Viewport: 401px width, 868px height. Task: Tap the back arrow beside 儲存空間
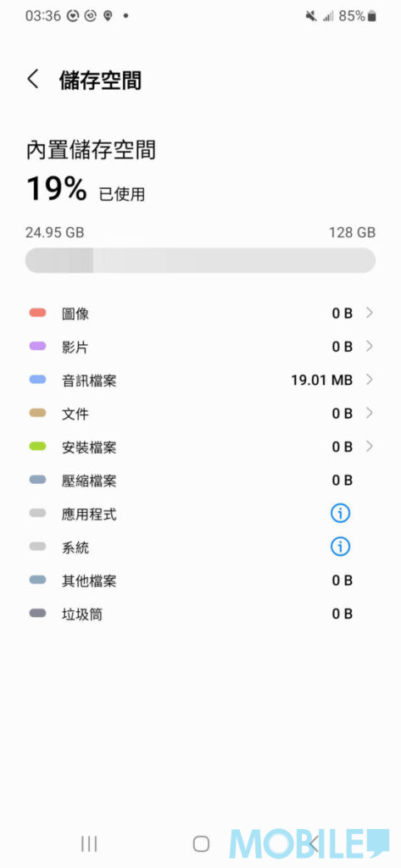(x=33, y=79)
